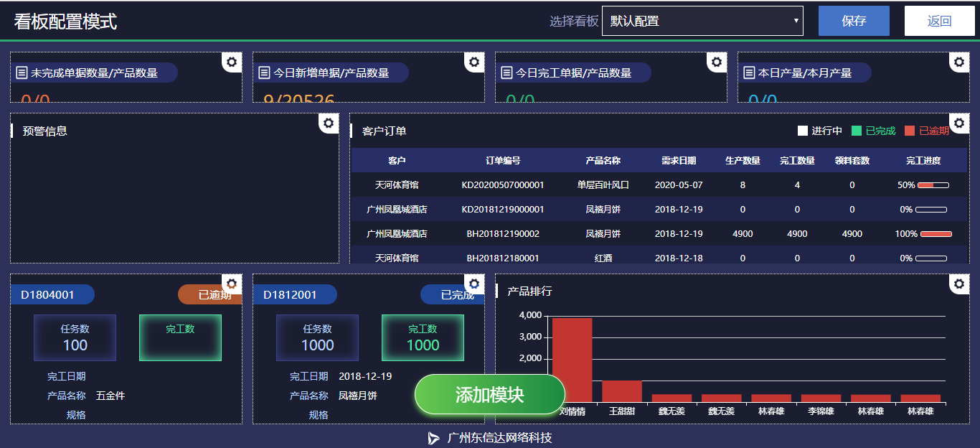Open settings gear on 本日产量/本月产量 module
Screen dimensions: 980x448
959,62
